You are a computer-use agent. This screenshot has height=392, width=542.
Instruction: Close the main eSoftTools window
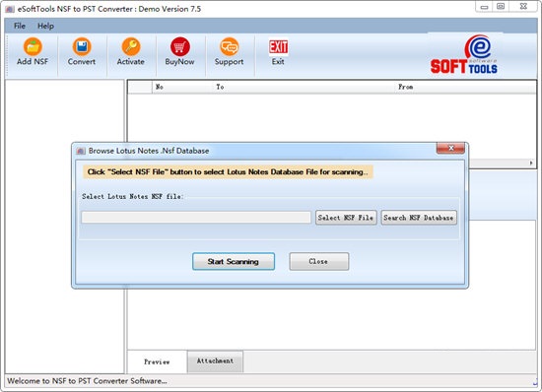[x=523, y=7]
